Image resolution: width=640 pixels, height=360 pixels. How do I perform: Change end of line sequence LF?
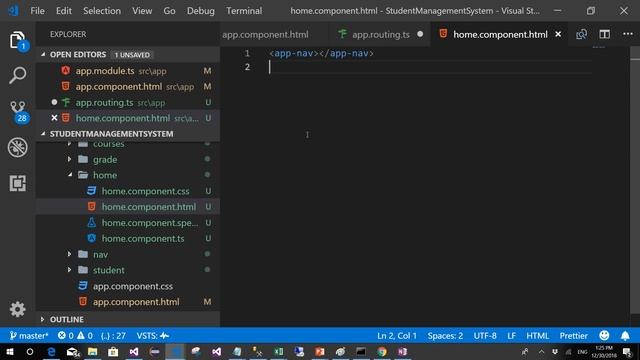511,336
